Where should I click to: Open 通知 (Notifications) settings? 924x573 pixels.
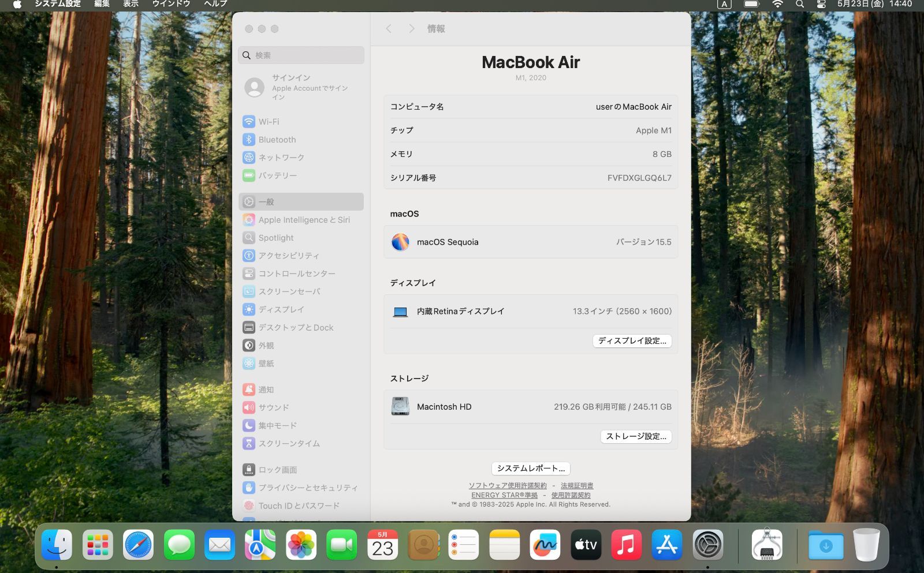tap(301, 390)
